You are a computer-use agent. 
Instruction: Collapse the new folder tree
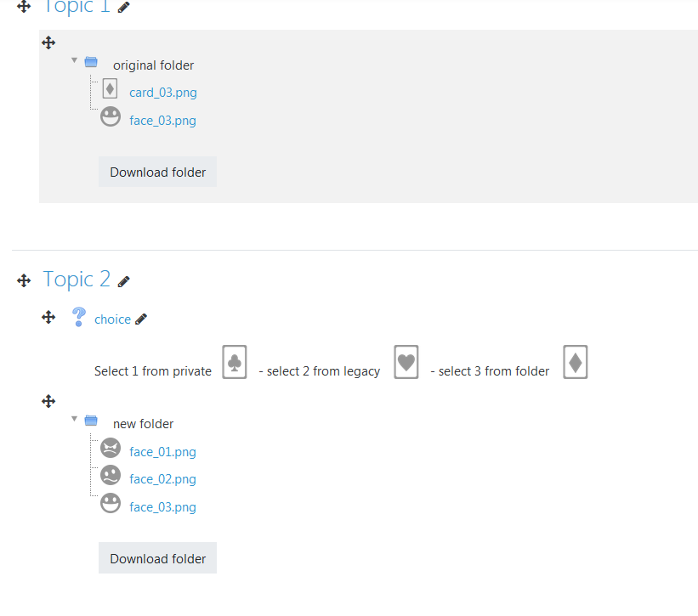74,419
